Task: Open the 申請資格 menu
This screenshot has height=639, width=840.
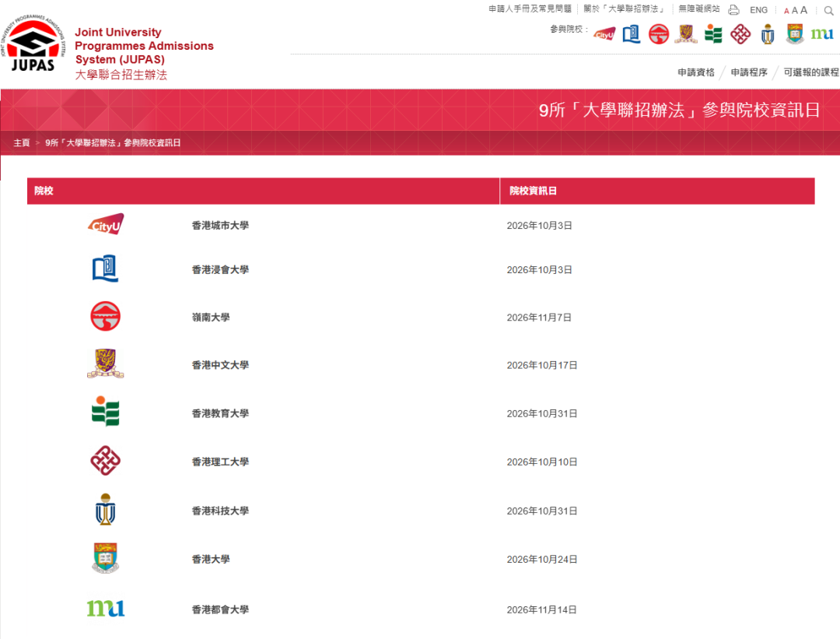Action: (696, 72)
